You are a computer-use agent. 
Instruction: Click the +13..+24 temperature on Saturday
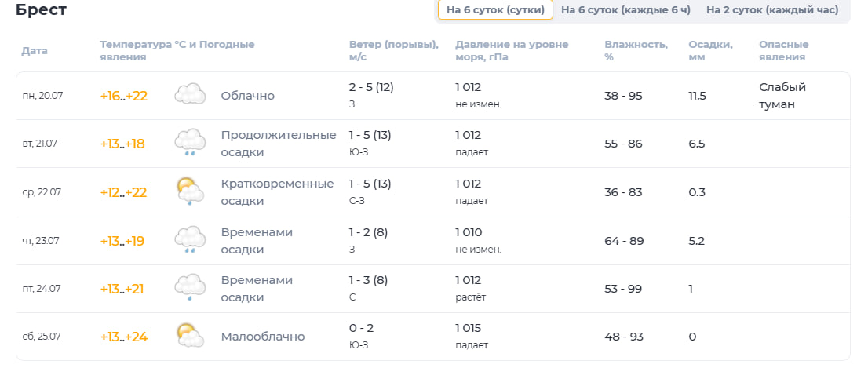coord(123,337)
